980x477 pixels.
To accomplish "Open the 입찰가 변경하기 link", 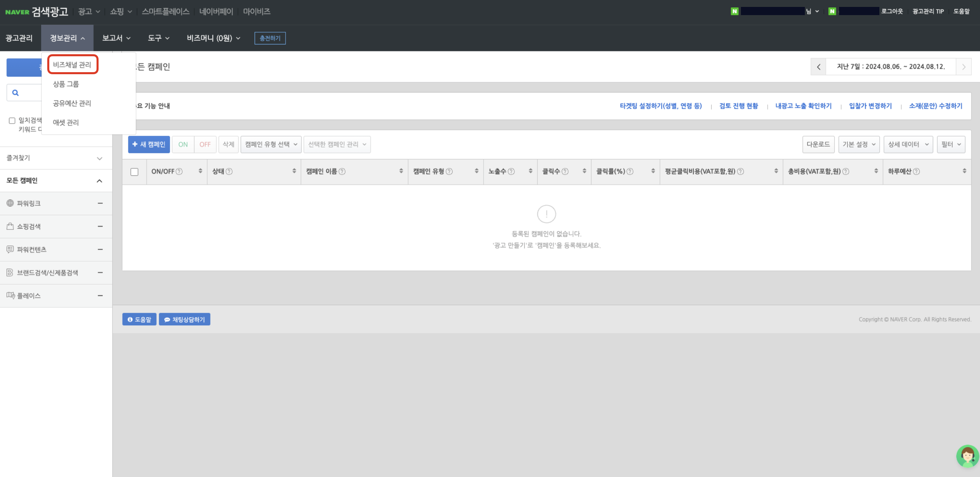I will 870,106.
